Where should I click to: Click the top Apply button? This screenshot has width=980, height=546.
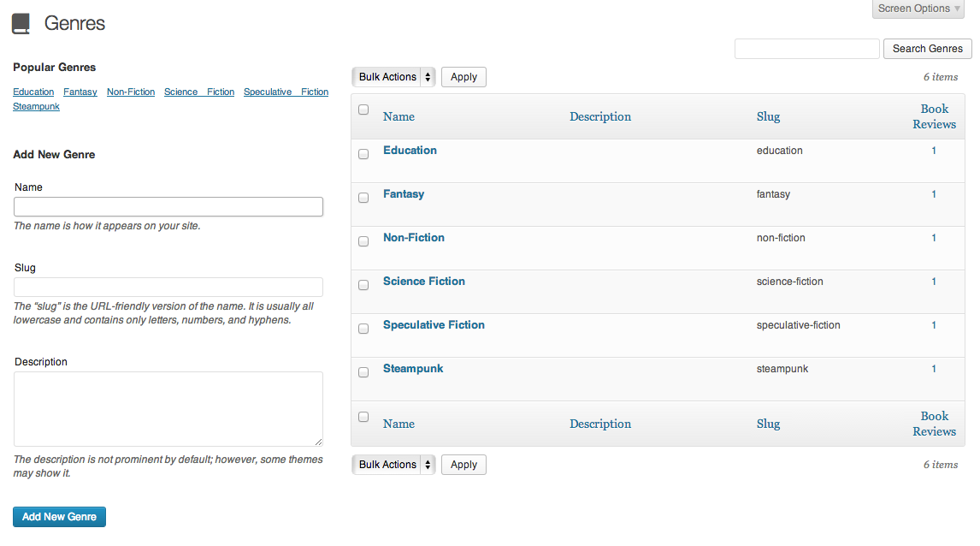463,77
